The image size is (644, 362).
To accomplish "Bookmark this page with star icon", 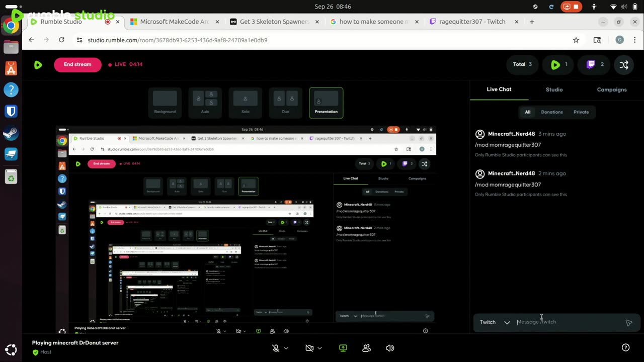I will (576, 40).
